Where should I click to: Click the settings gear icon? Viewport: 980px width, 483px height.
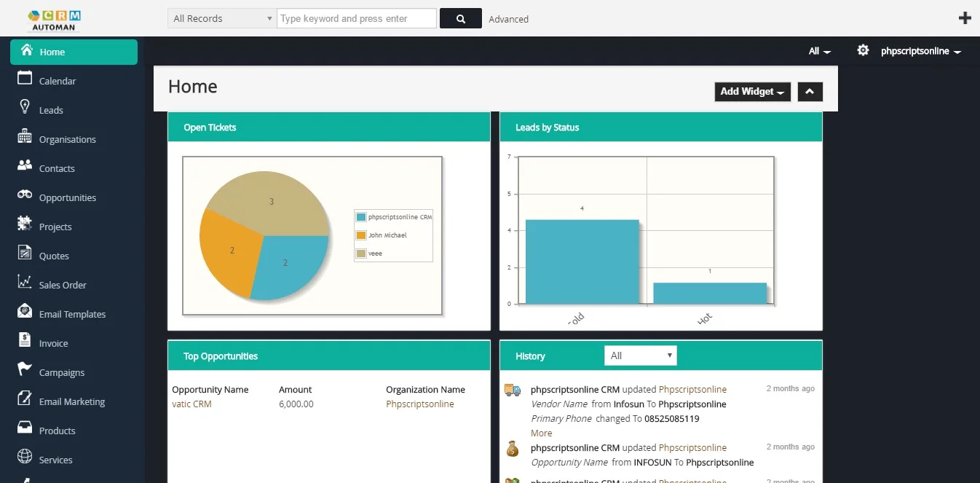coord(864,50)
